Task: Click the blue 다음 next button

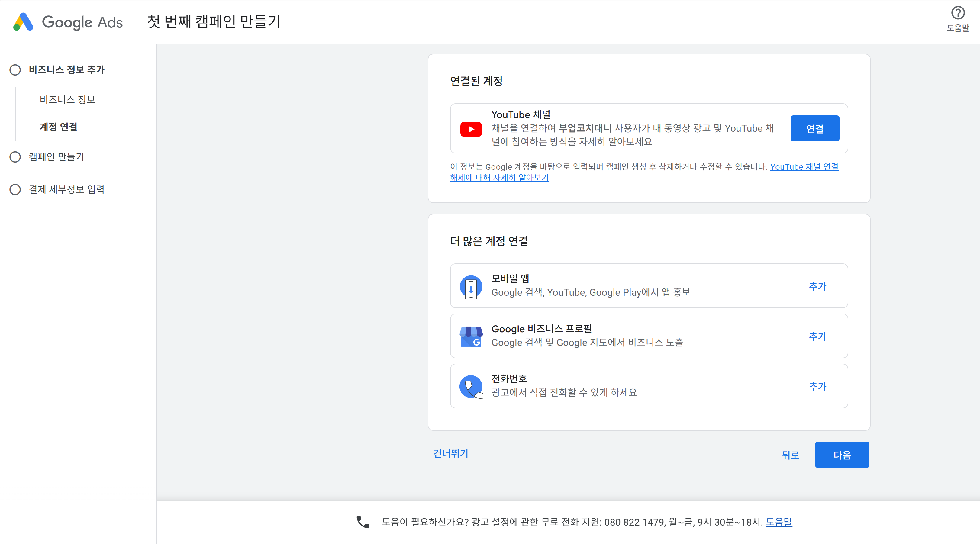Action: (x=842, y=455)
